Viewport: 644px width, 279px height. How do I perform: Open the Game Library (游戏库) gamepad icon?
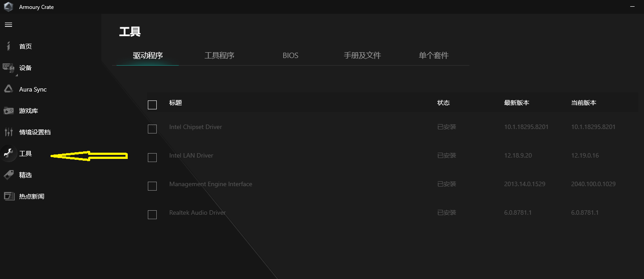tap(8, 110)
